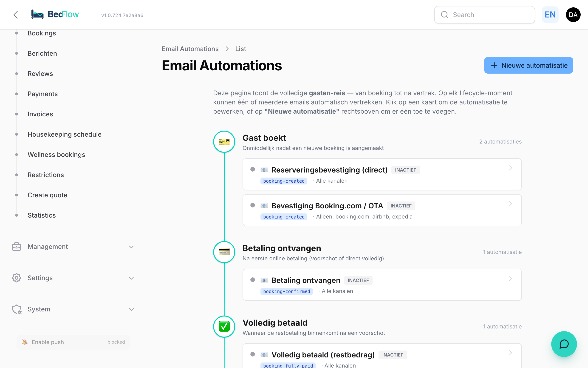Focus the Search input field

point(484,15)
